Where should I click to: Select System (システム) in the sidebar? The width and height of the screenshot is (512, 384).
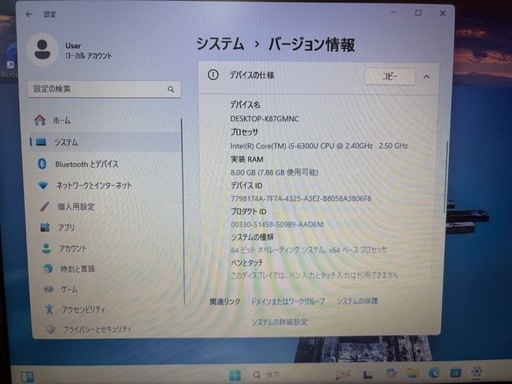click(x=105, y=142)
